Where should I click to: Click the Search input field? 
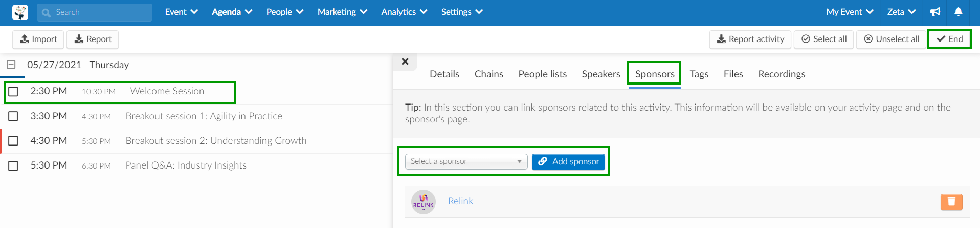point(95,12)
